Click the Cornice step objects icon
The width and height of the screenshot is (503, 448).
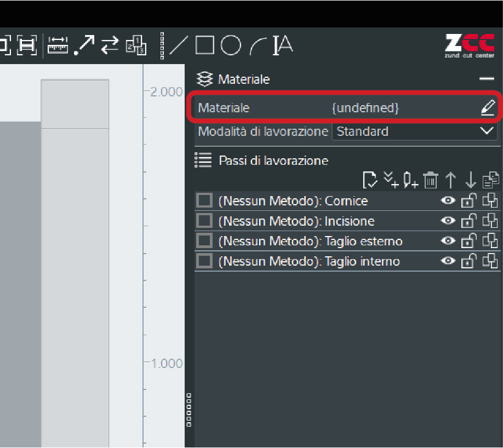click(x=490, y=201)
